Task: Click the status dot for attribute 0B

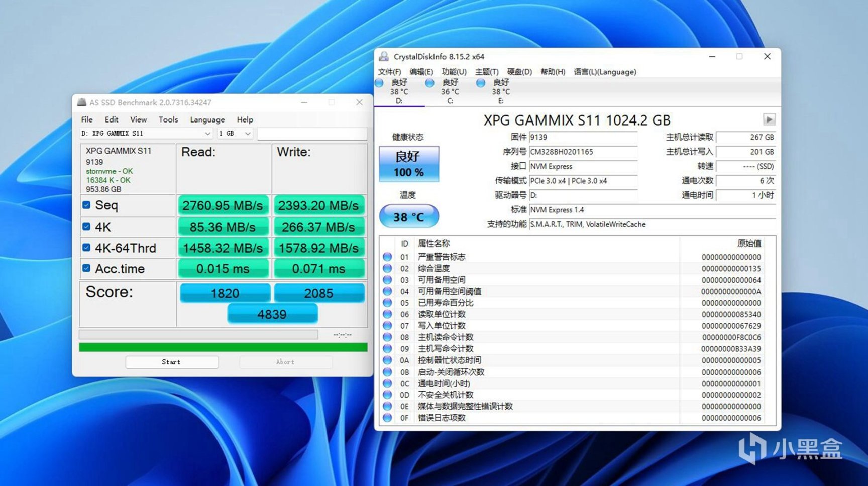Action: click(x=387, y=372)
